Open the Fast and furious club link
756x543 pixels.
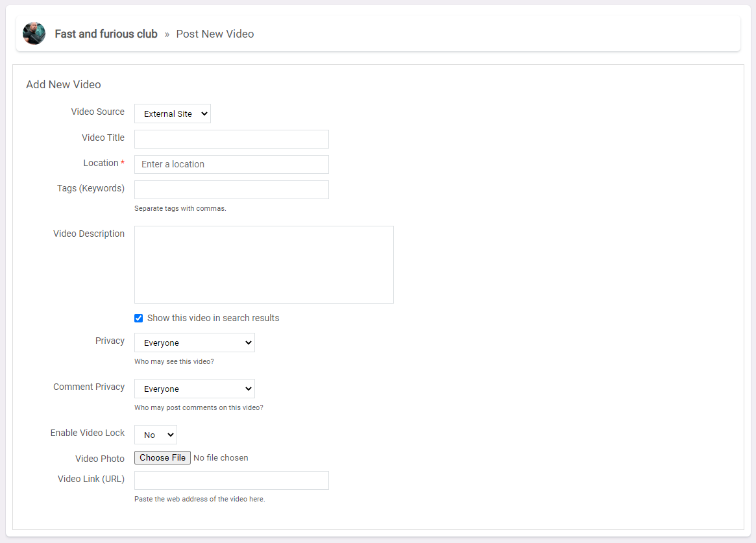106,34
